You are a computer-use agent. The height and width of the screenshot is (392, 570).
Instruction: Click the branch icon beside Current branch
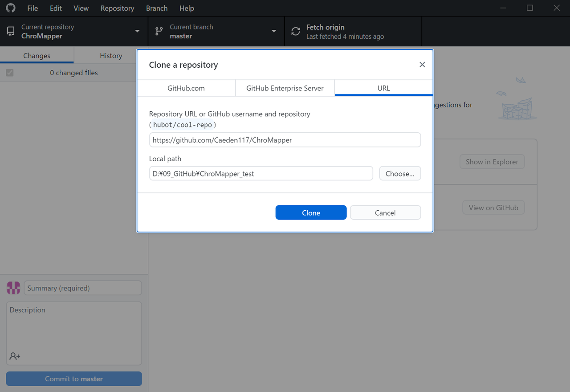[159, 32]
